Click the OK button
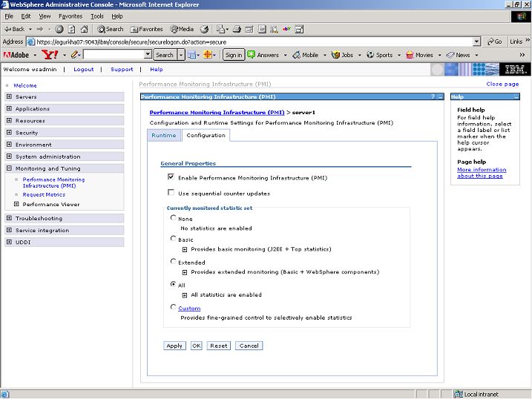 pyautogui.click(x=197, y=346)
